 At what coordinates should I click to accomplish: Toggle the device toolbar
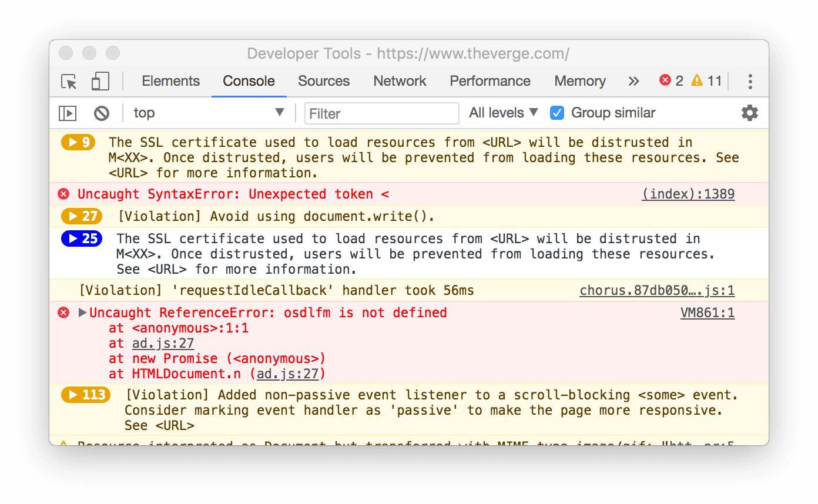pos(100,82)
